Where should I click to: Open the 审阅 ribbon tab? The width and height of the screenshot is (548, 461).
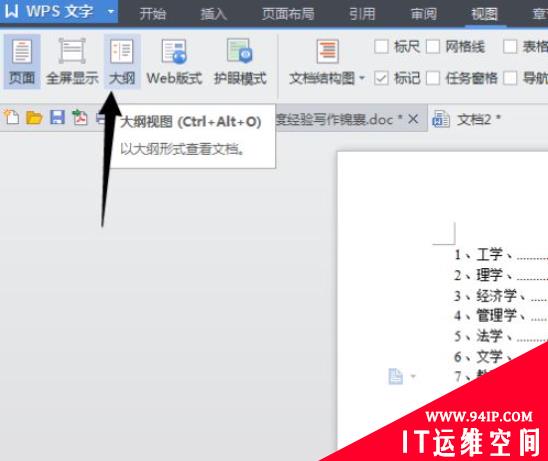pyautogui.click(x=423, y=14)
